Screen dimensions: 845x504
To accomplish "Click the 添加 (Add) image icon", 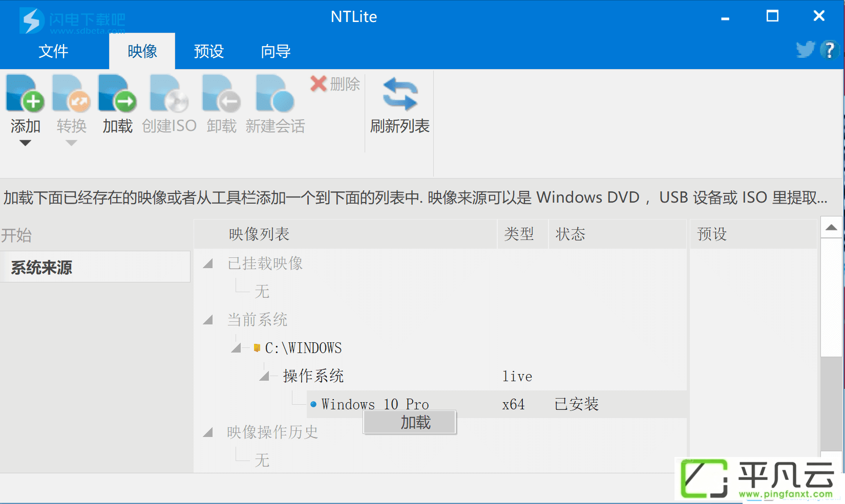I will click(25, 93).
